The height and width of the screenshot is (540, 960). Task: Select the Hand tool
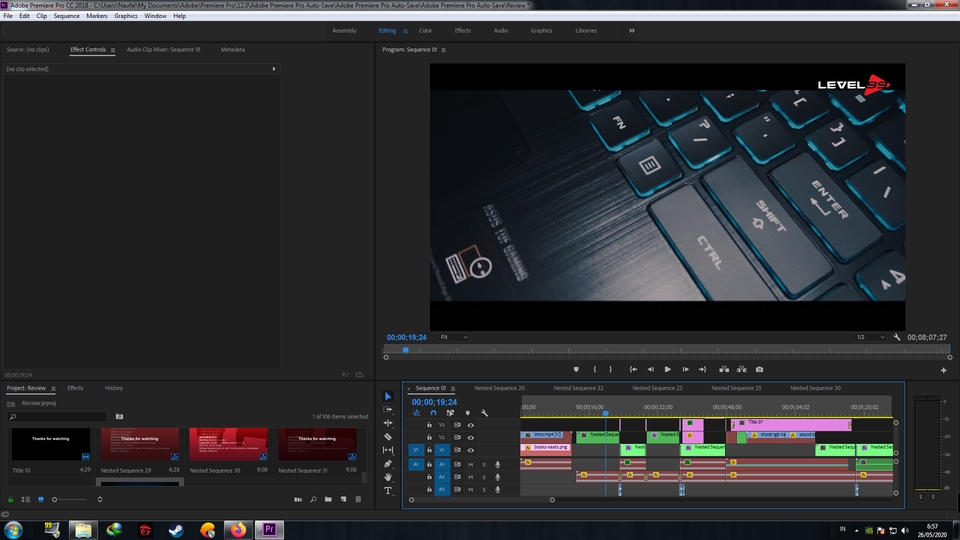tap(388, 477)
